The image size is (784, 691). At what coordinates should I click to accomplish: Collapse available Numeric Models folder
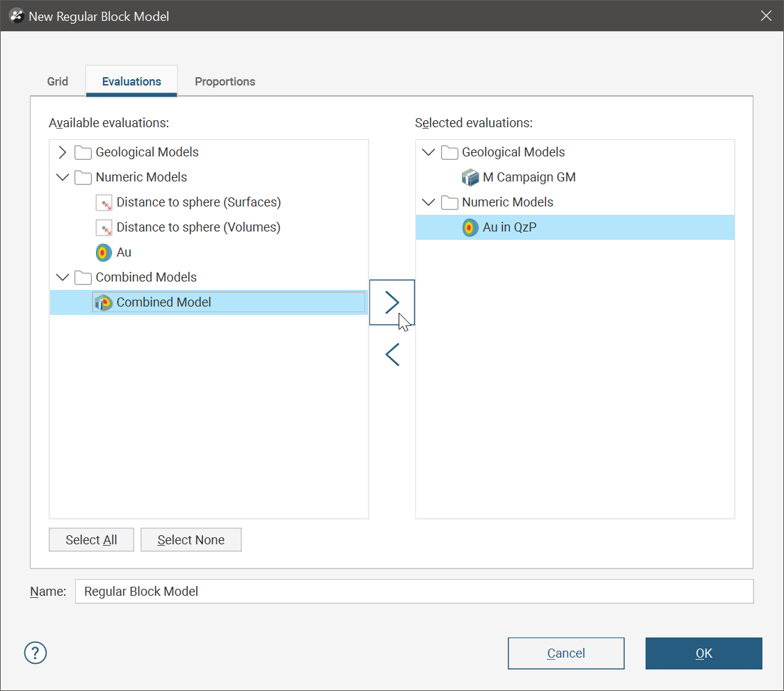[63, 177]
